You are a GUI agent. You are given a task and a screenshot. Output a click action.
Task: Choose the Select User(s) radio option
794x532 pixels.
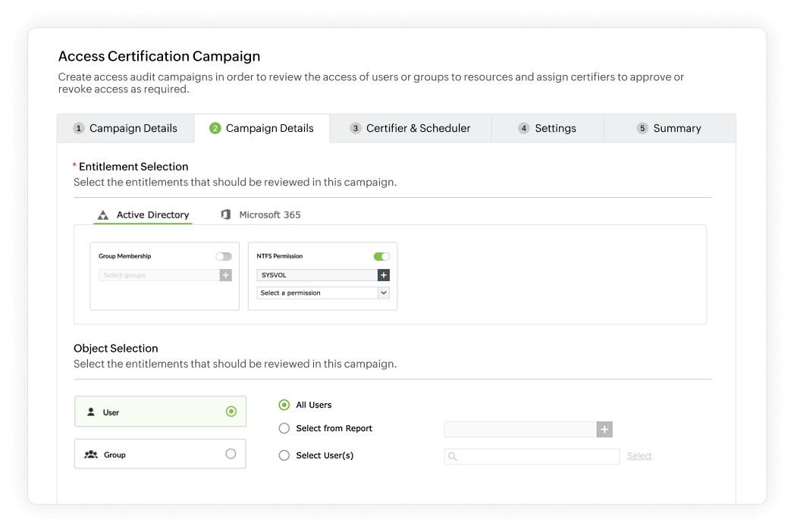(x=284, y=455)
